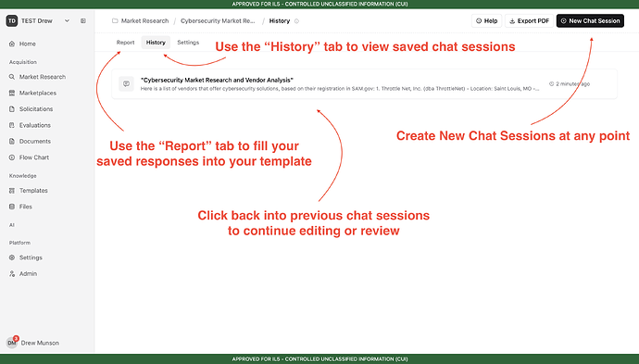The width and height of the screenshot is (639, 364).
Task: Expand the TEST Drew workspace dropdown
Action: pos(67,20)
